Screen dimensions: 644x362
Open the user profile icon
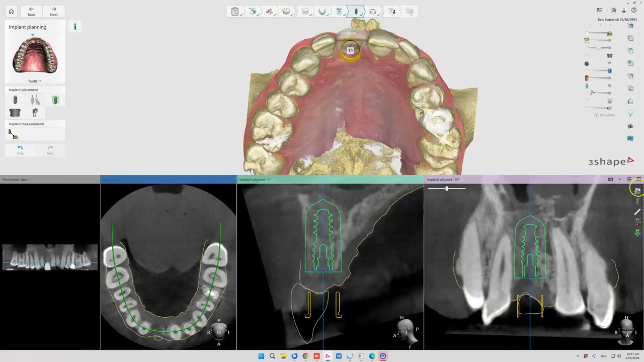click(x=624, y=10)
